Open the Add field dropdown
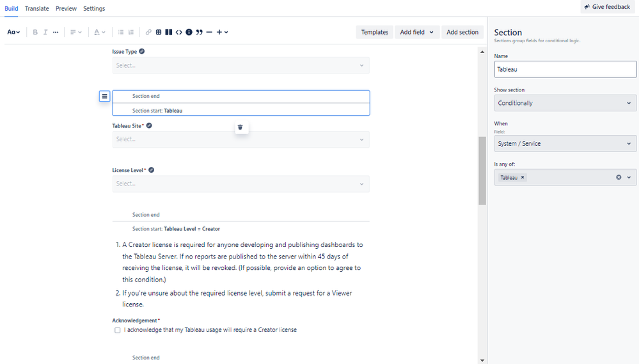Image resolution: width=639 pixels, height=364 pixels. [x=417, y=32]
